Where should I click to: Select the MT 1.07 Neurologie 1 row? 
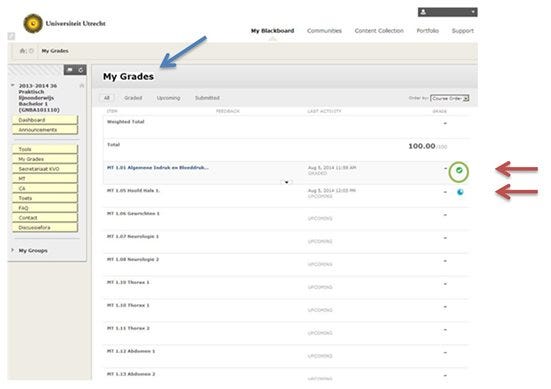click(286, 241)
